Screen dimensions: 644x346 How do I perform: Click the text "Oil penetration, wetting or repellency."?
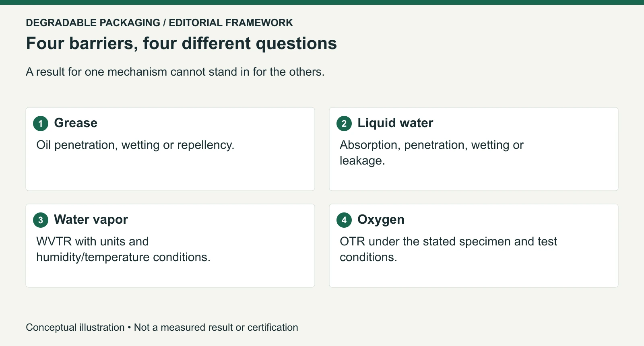point(135,145)
